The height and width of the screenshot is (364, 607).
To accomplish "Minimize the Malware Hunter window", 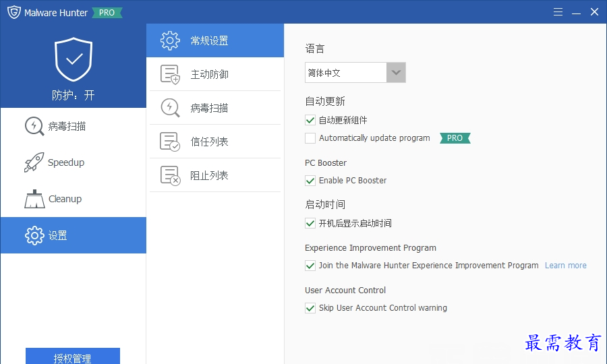I will [576, 12].
